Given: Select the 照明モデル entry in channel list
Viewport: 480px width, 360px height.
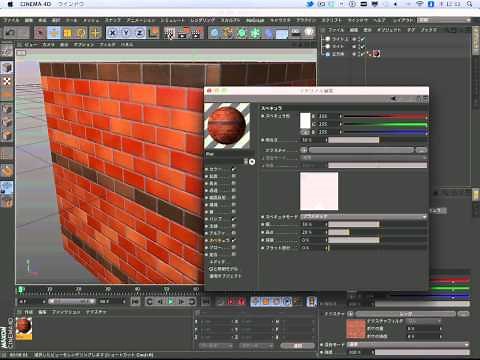Looking at the screenshot, I should (225, 269).
